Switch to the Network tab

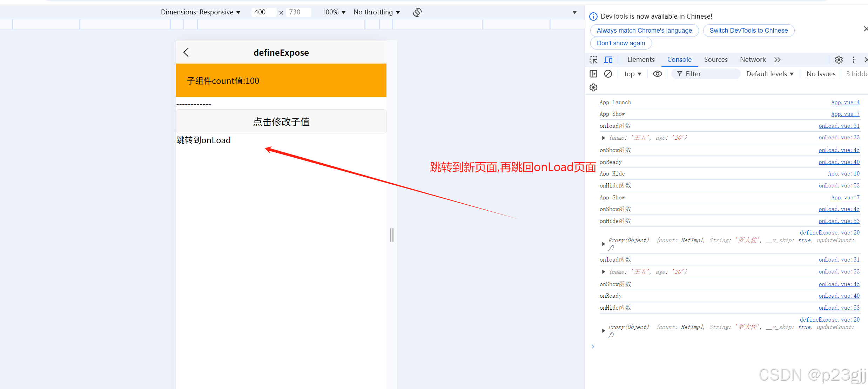(x=753, y=60)
